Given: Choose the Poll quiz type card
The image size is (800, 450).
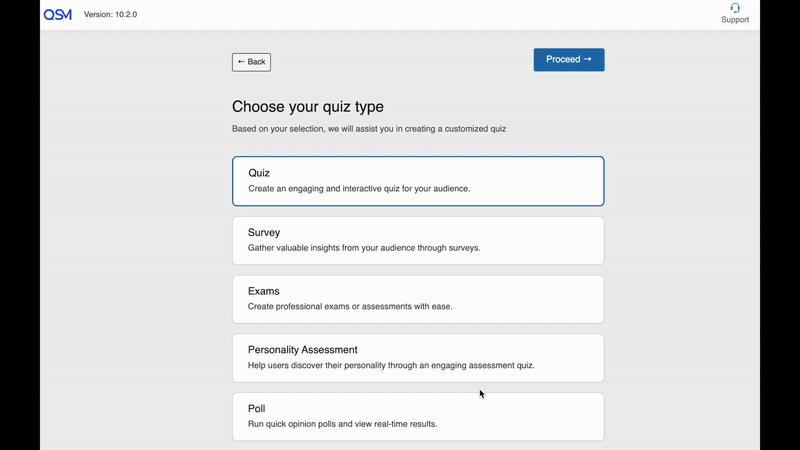Looking at the screenshot, I should point(418,416).
